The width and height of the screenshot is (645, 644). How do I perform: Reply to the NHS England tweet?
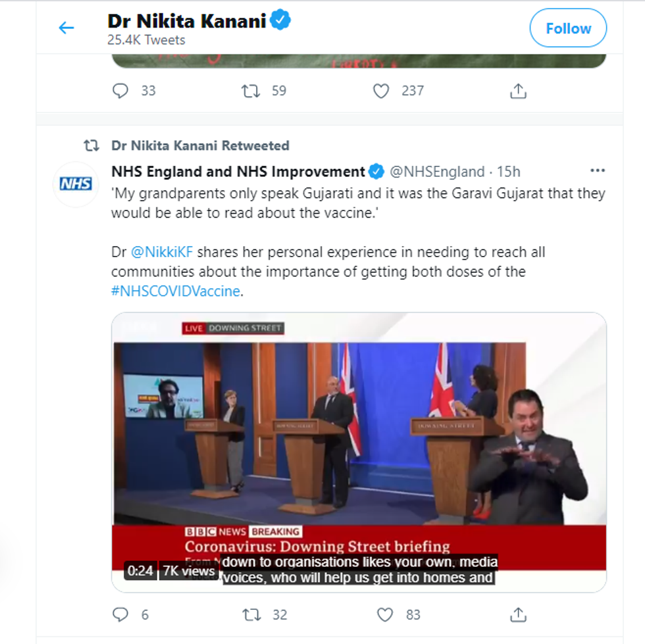(x=120, y=614)
